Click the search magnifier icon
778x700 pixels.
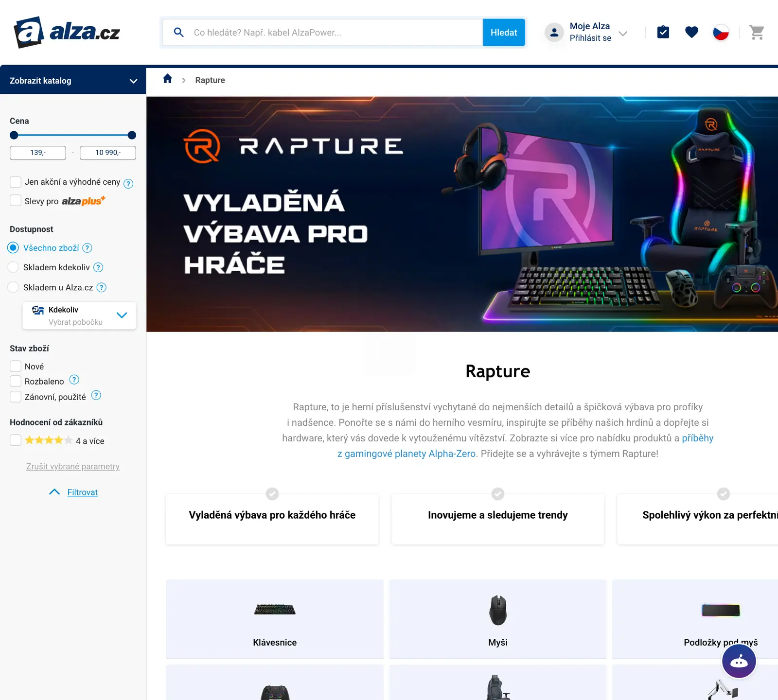pyautogui.click(x=178, y=33)
